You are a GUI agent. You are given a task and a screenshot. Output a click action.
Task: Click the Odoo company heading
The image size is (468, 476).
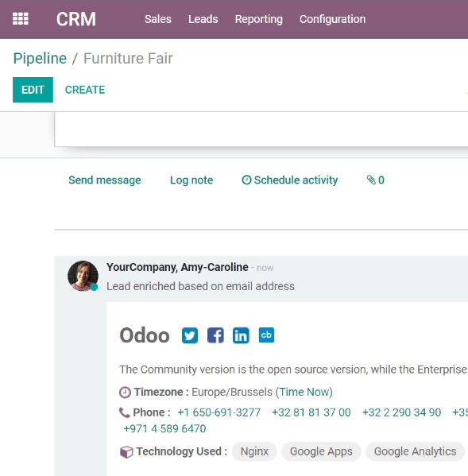(145, 335)
